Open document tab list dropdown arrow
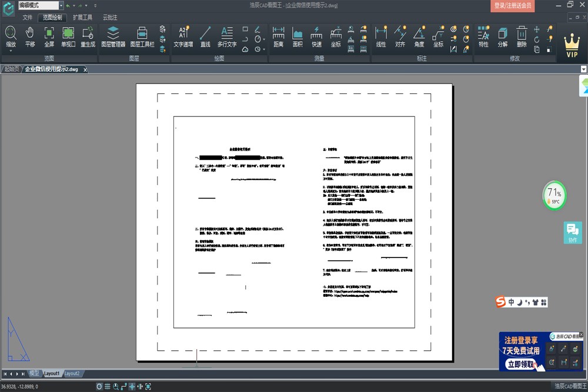This screenshot has height=392, width=588. click(x=583, y=69)
